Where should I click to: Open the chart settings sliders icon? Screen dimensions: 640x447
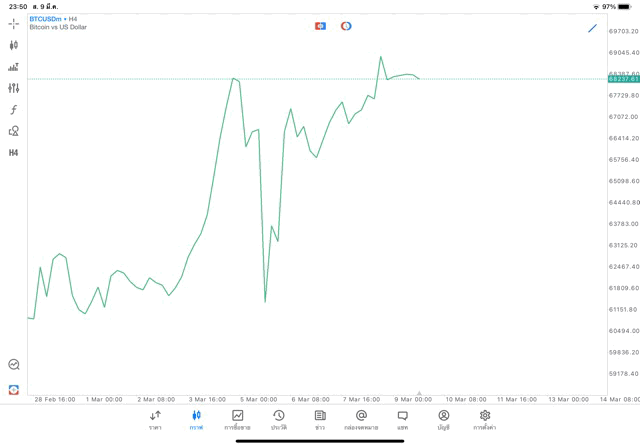click(13, 88)
